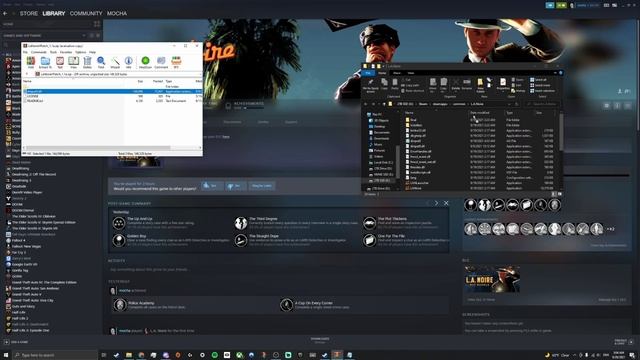Screen dimensions: 640x360
Task: Open the STORE tab in Steam
Action: (29, 13)
